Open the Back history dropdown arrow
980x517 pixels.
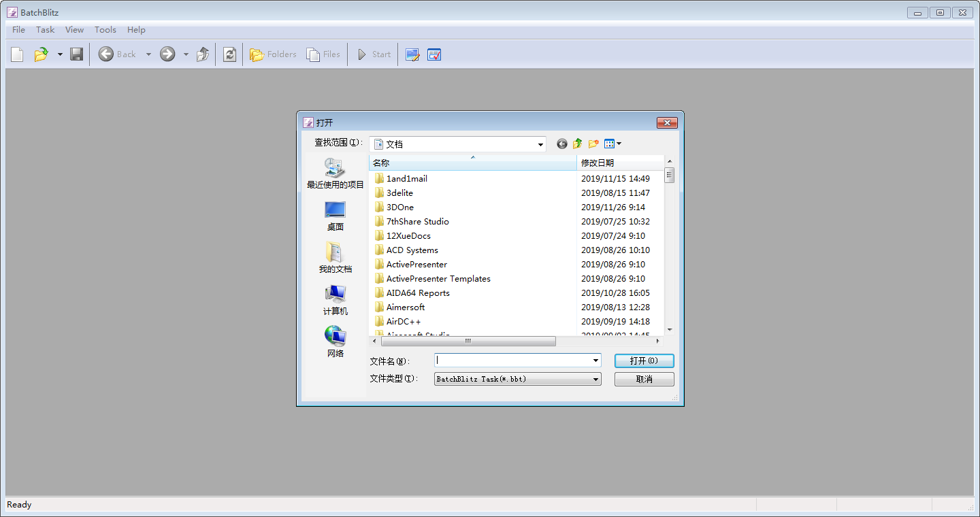coord(148,54)
